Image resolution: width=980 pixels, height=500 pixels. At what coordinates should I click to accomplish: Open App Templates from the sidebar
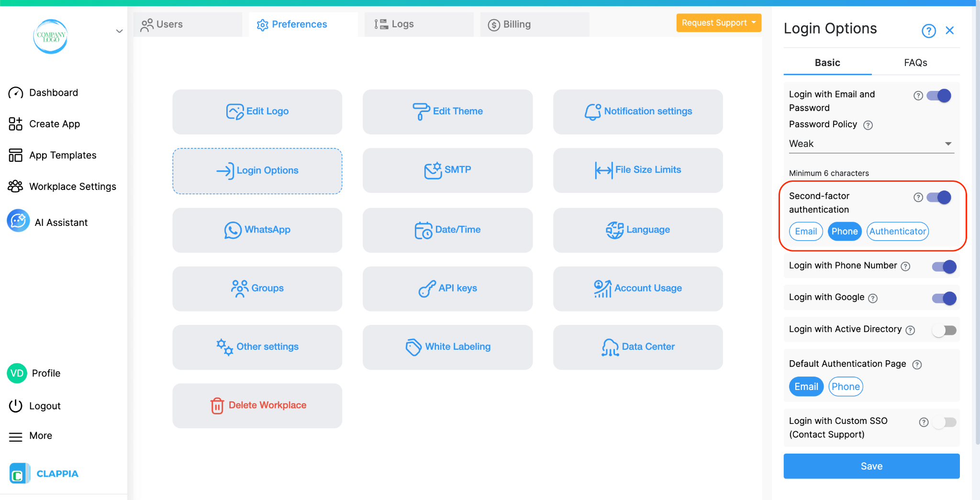[62, 155]
